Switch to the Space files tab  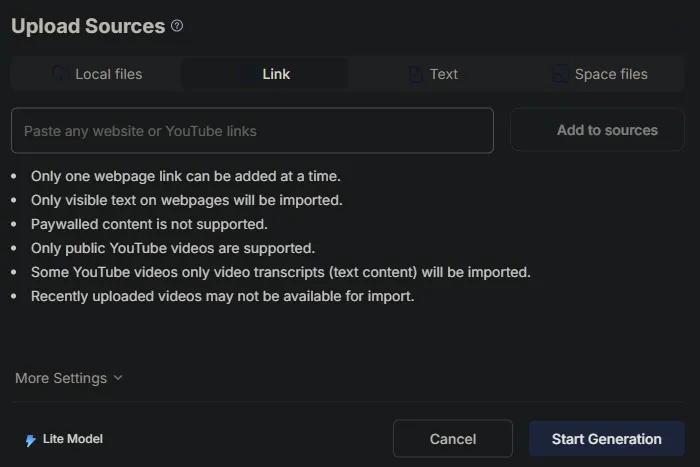point(611,74)
